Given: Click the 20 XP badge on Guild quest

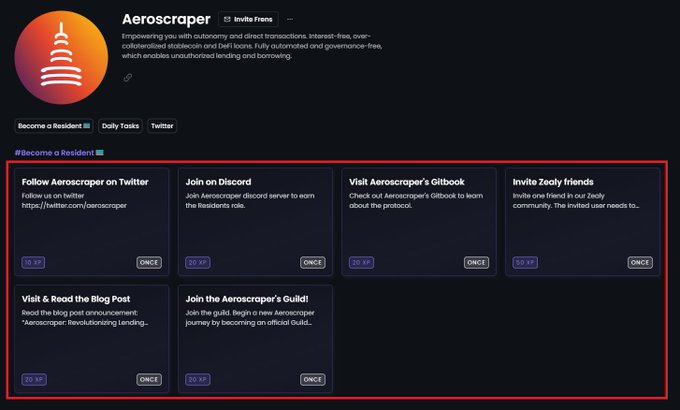Looking at the screenshot, I should click(198, 380).
